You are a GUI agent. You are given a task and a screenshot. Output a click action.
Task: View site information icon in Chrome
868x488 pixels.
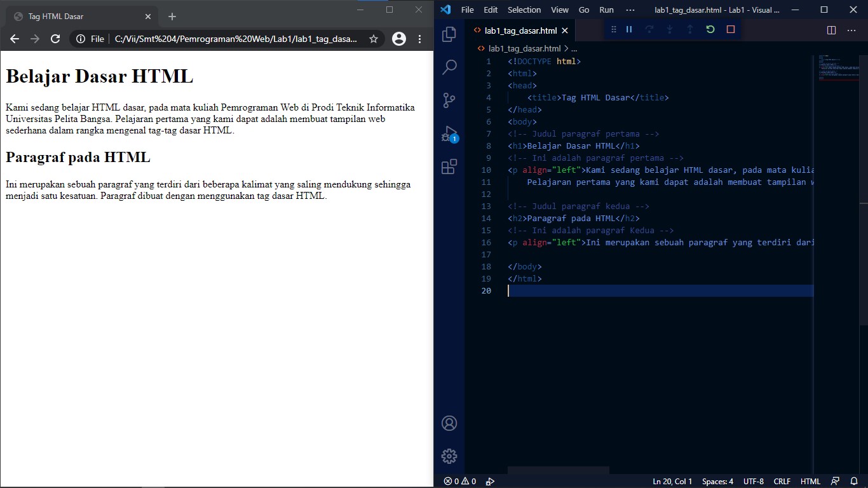81,39
